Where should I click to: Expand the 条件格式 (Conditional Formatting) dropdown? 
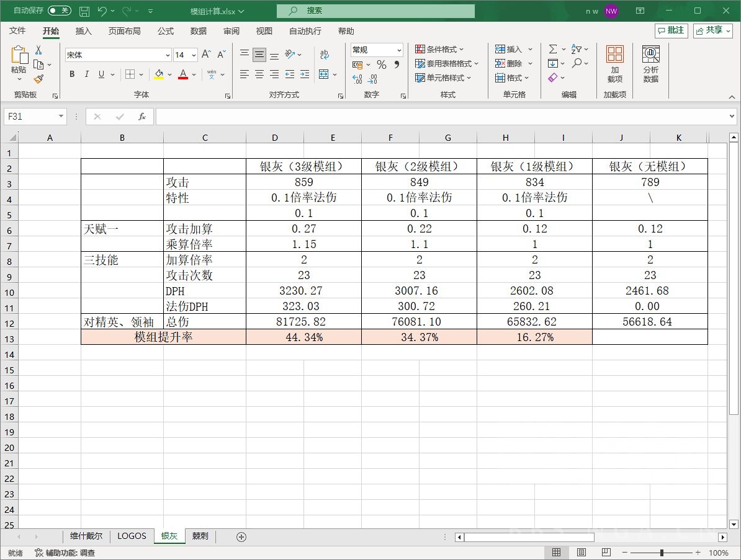click(x=442, y=49)
